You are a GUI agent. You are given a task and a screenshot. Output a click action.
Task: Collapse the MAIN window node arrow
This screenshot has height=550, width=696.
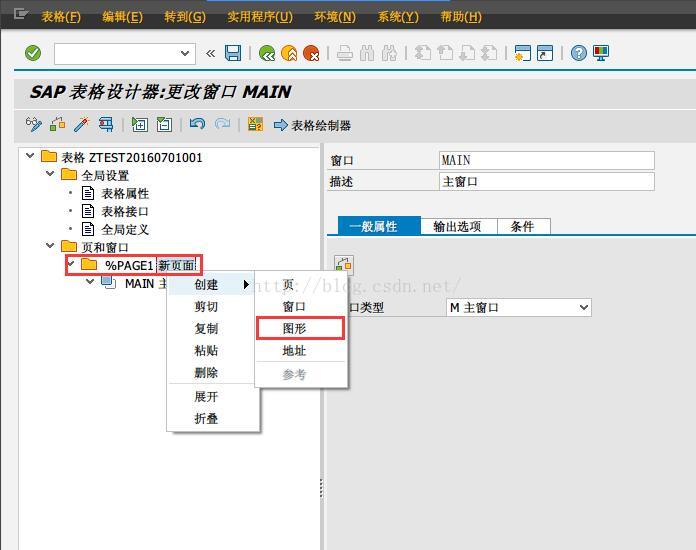(90, 282)
